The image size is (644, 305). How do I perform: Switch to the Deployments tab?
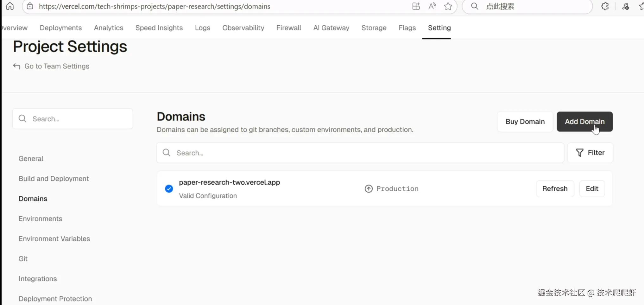pyautogui.click(x=61, y=28)
